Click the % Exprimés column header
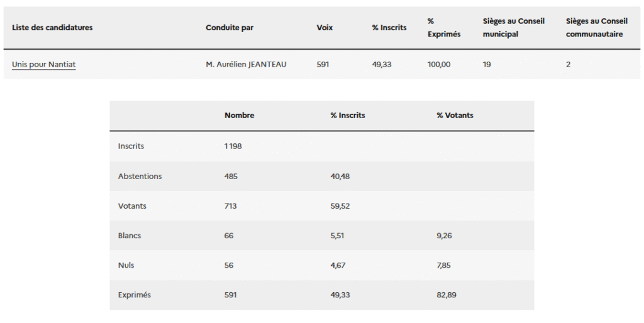644x323 pixels. coord(443,28)
